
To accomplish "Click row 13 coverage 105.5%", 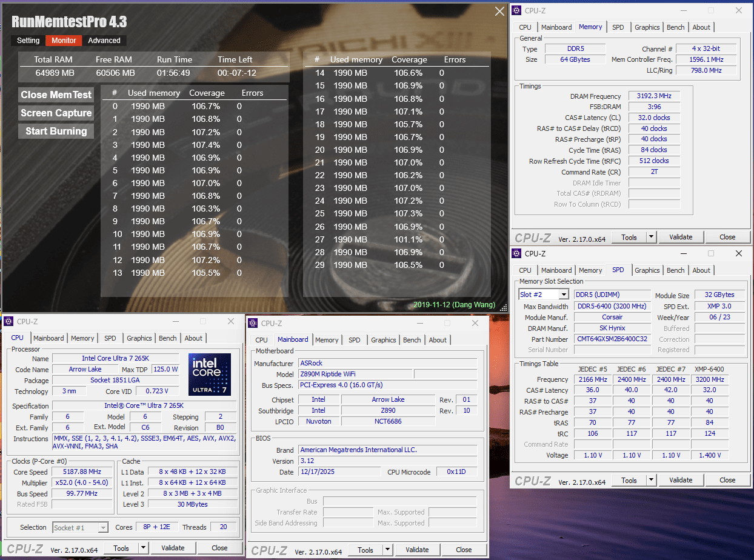I will coord(206,273).
